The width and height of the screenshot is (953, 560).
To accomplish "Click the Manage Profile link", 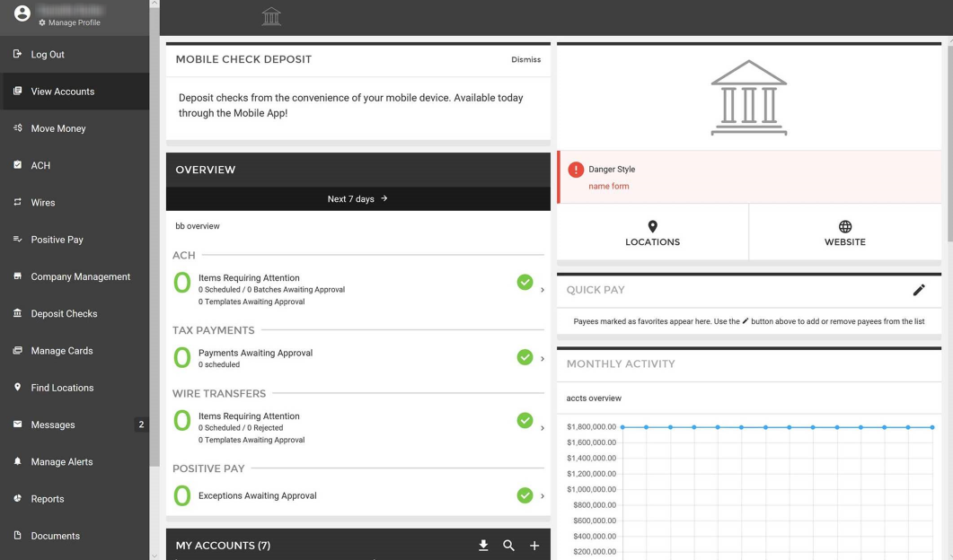I will click(74, 22).
